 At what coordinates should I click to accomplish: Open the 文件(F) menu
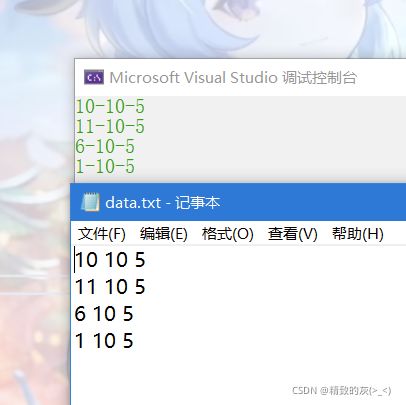click(x=102, y=234)
